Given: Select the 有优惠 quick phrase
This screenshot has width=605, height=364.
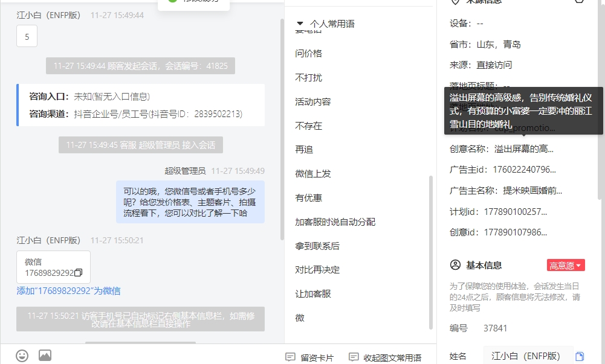Looking at the screenshot, I should click(x=308, y=198).
